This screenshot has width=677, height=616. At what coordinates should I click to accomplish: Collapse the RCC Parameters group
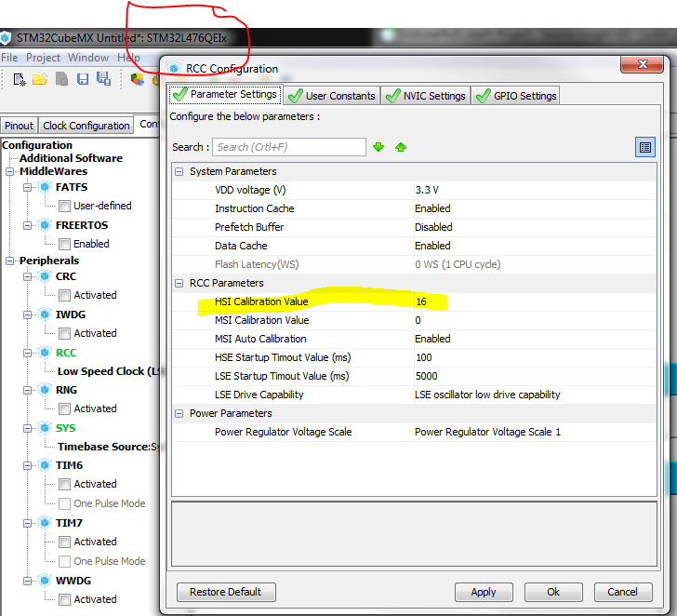click(x=179, y=284)
